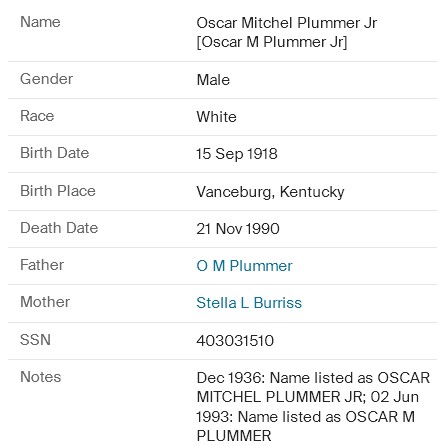The image size is (437, 446).
Task: Click the death date 21 Nov 1990
Action: 238,229
